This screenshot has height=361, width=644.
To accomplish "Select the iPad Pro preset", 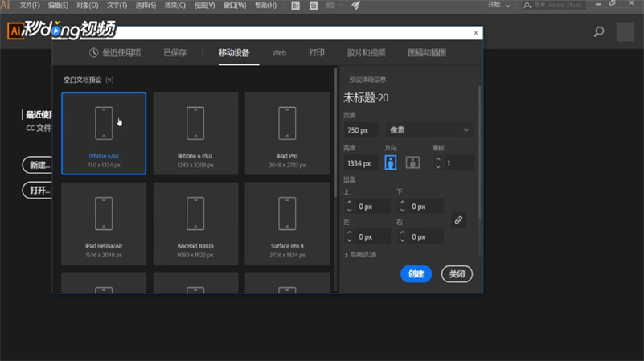I will point(287,133).
